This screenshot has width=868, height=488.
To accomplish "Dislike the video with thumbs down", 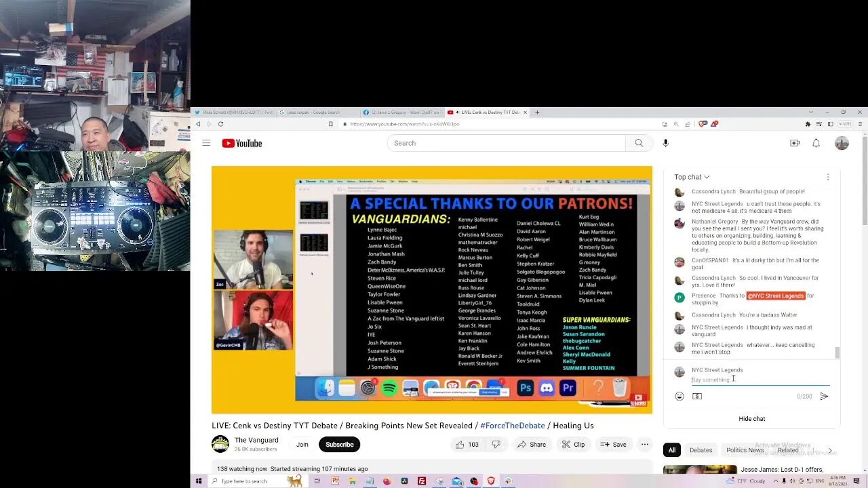I will [496, 445].
